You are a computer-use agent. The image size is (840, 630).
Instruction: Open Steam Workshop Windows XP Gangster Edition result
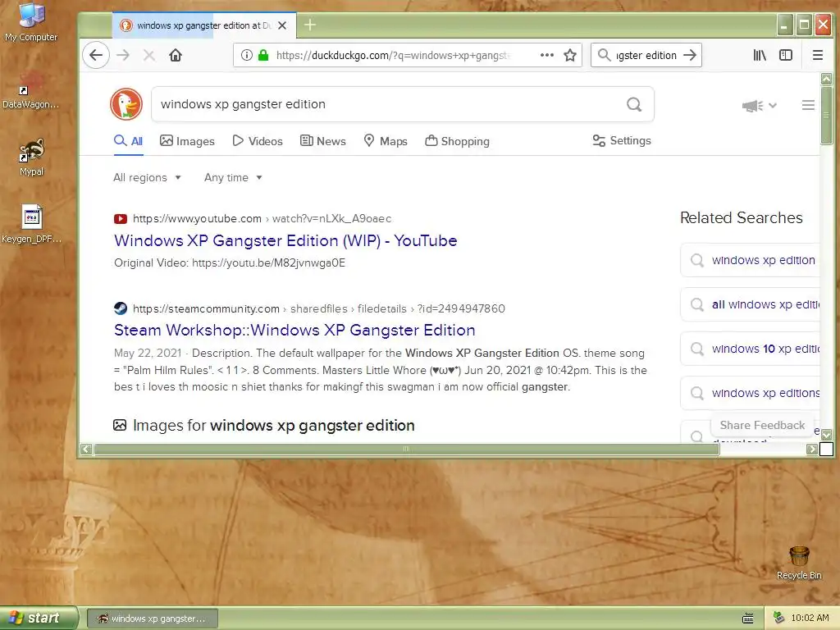(x=294, y=330)
